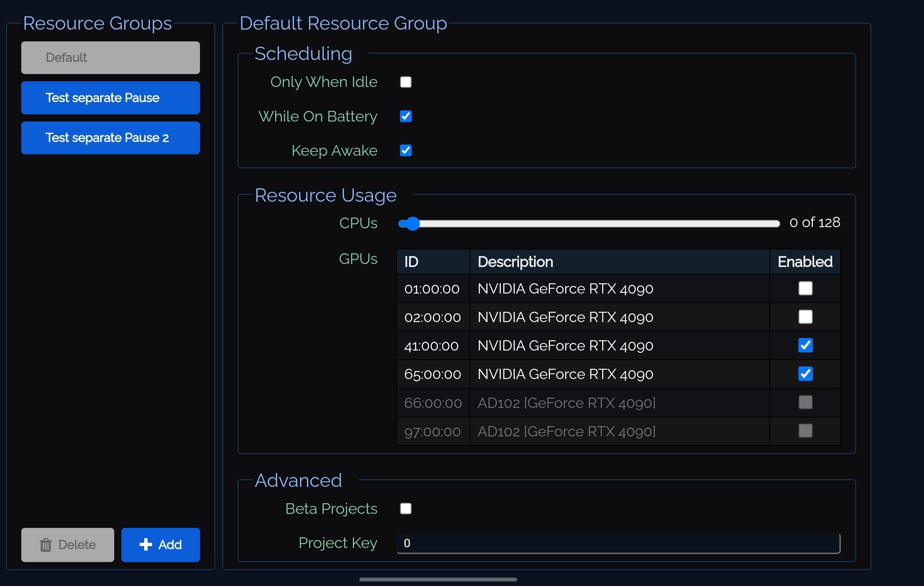Viewport: 924px width, 586px height.
Task: Click the Enabled column header
Action: (x=805, y=262)
